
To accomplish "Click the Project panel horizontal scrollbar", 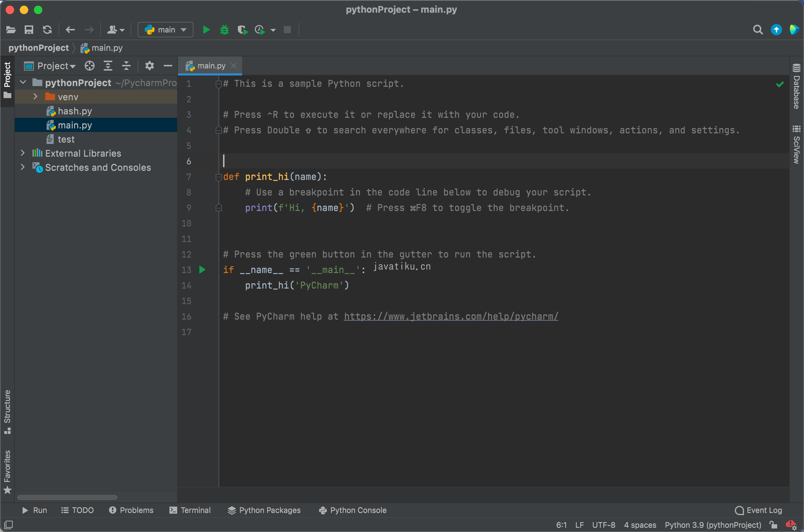I will coord(67,497).
